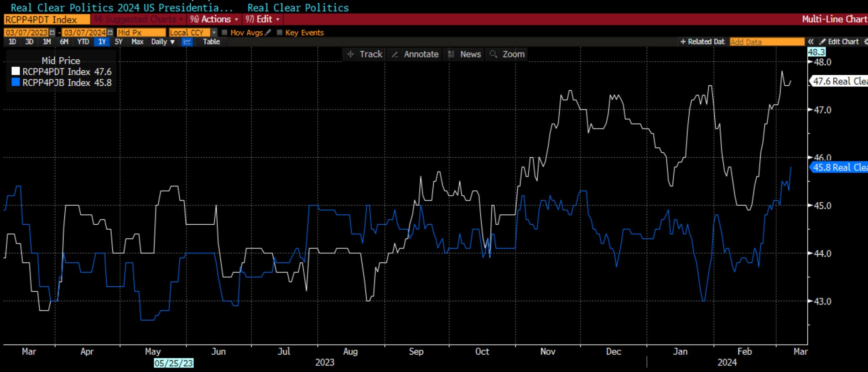The image size is (868, 372).
Task: Expand the Daily periodicity dropdown
Action: point(163,41)
